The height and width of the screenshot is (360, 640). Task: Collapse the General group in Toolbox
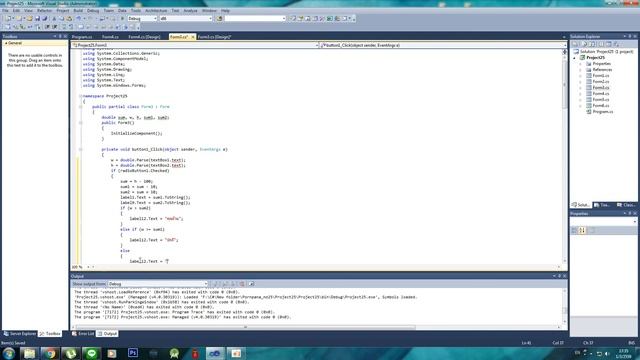pos(6,43)
